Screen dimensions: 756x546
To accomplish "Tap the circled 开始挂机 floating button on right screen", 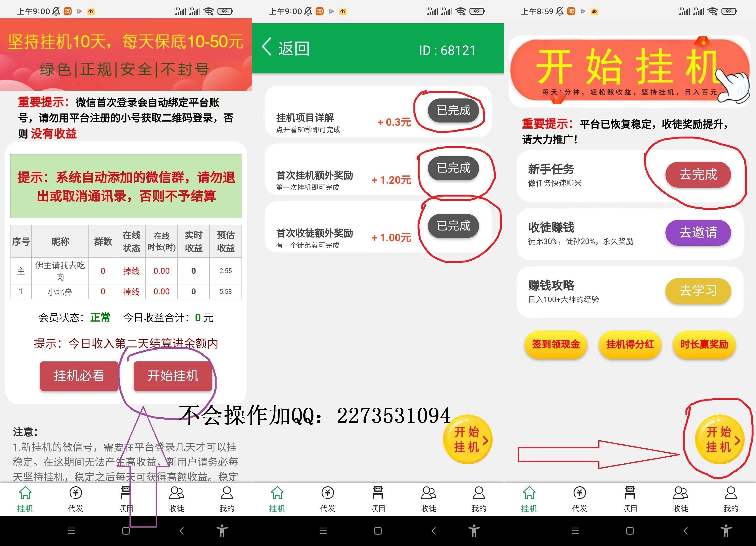I will pyautogui.click(x=720, y=440).
